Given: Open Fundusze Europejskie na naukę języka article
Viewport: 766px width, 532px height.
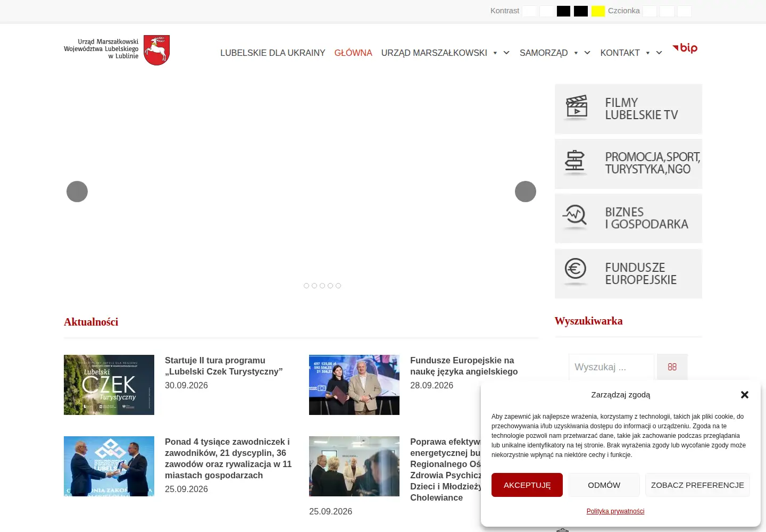Looking at the screenshot, I should tap(464, 366).
